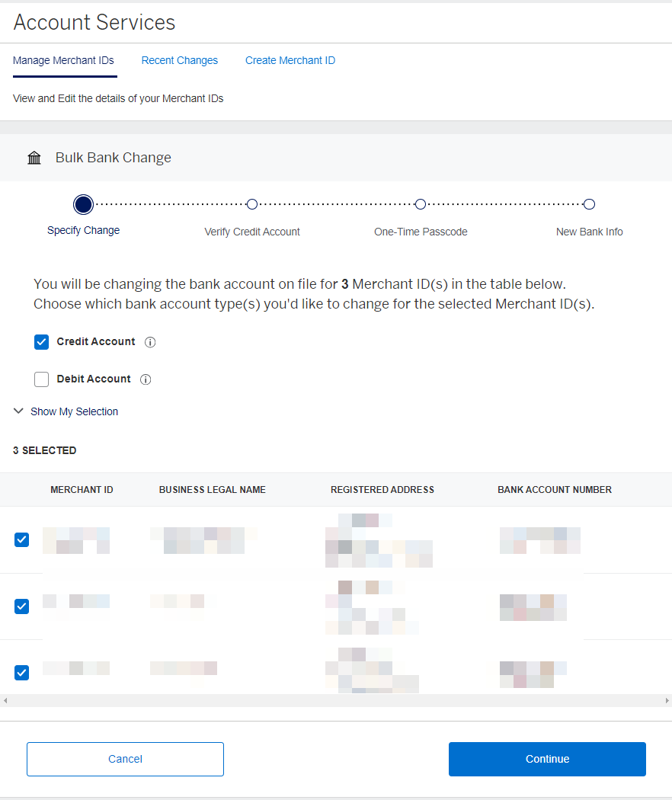The width and height of the screenshot is (672, 800).
Task: Click the One-Time Passcode step circle
Action: pyautogui.click(x=420, y=204)
